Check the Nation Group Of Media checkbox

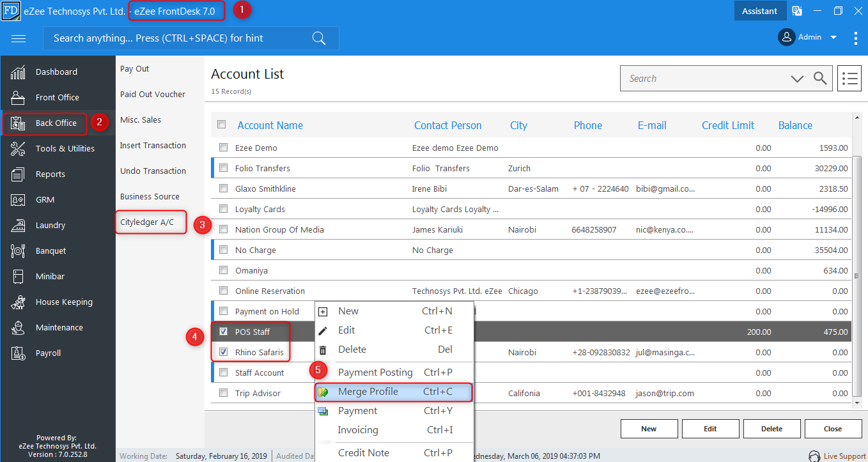223,229
